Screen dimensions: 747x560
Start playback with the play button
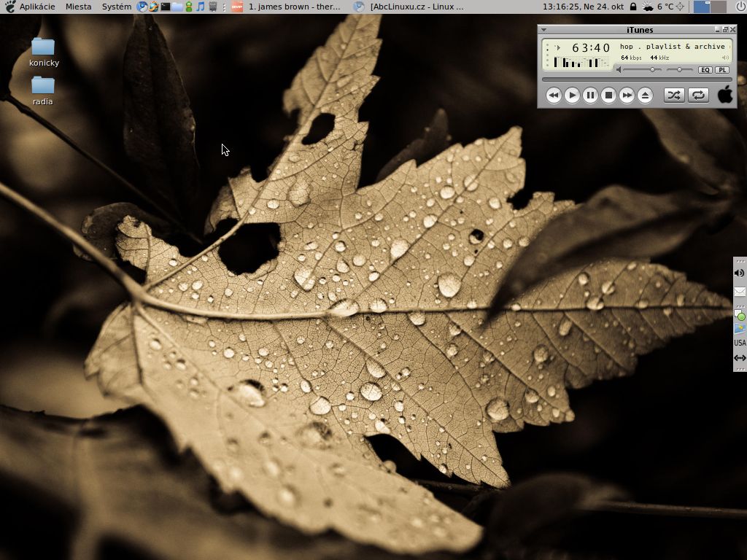pyautogui.click(x=572, y=96)
